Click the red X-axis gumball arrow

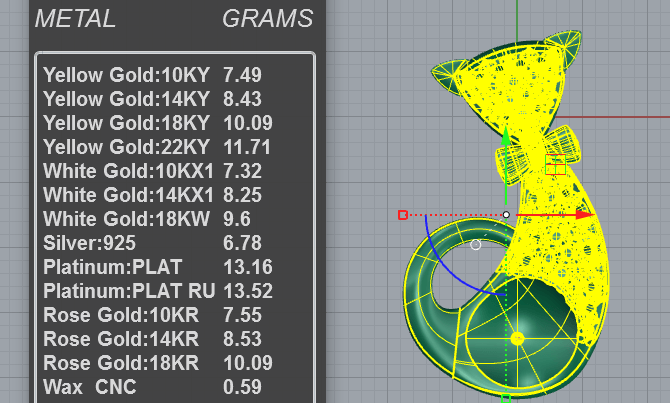point(555,215)
